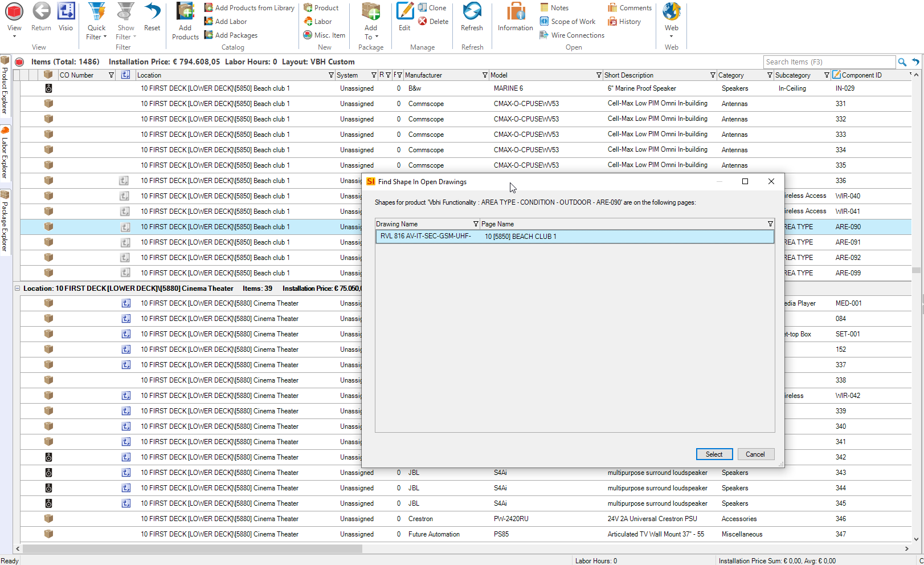Select the B&w MARINE 6 speaker row
Image resolution: width=924 pixels, height=565 pixels.
point(466,88)
